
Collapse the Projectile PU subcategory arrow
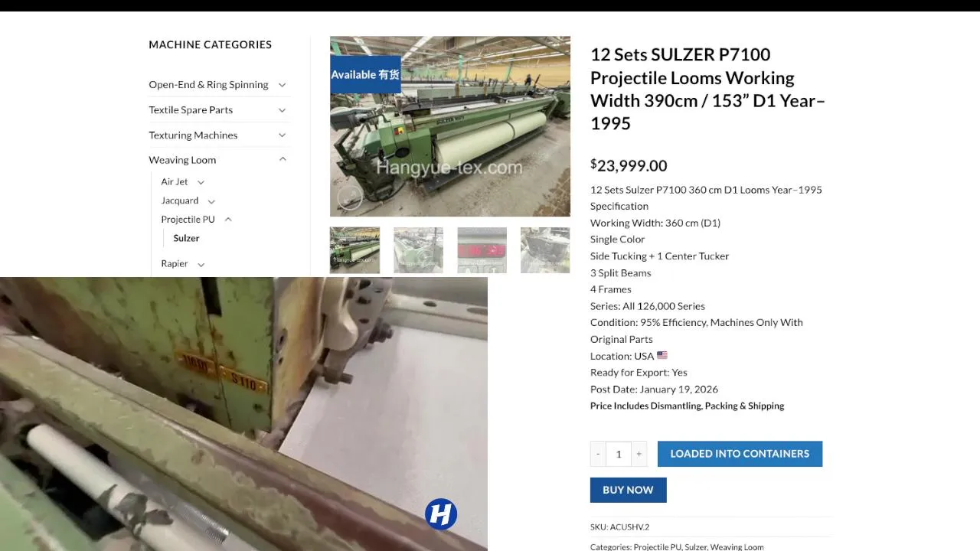(228, 220)
